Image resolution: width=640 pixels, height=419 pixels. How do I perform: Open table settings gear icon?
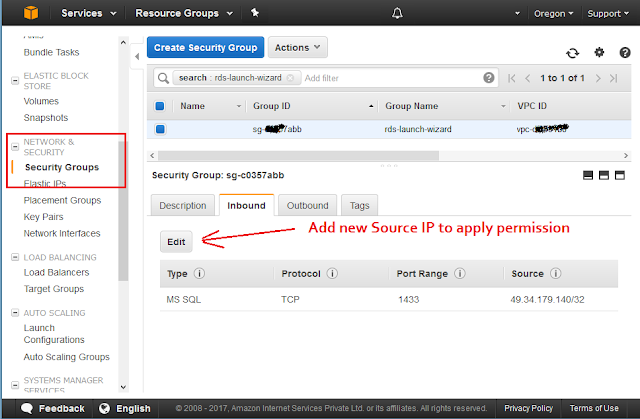(599, 52)
